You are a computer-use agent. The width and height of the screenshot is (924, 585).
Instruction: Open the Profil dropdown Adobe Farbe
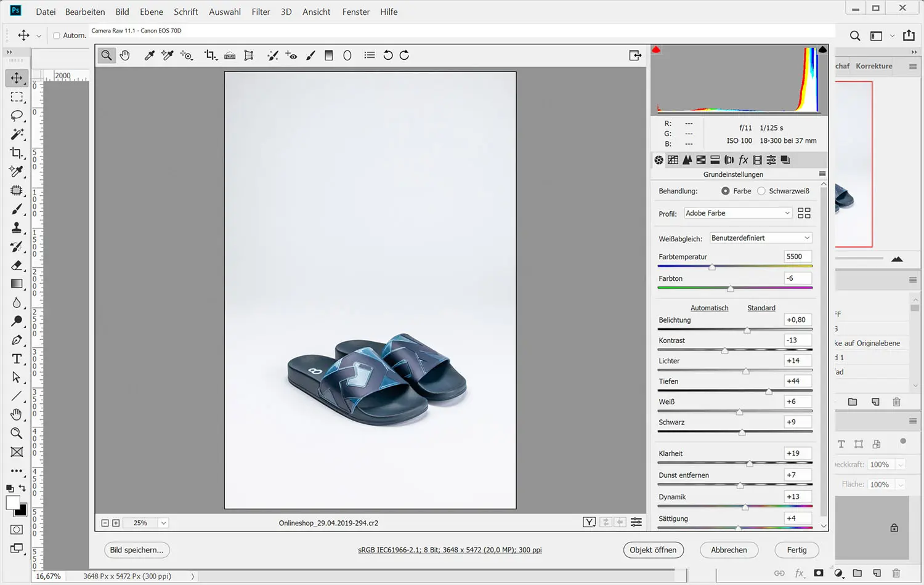coord(737,213)
